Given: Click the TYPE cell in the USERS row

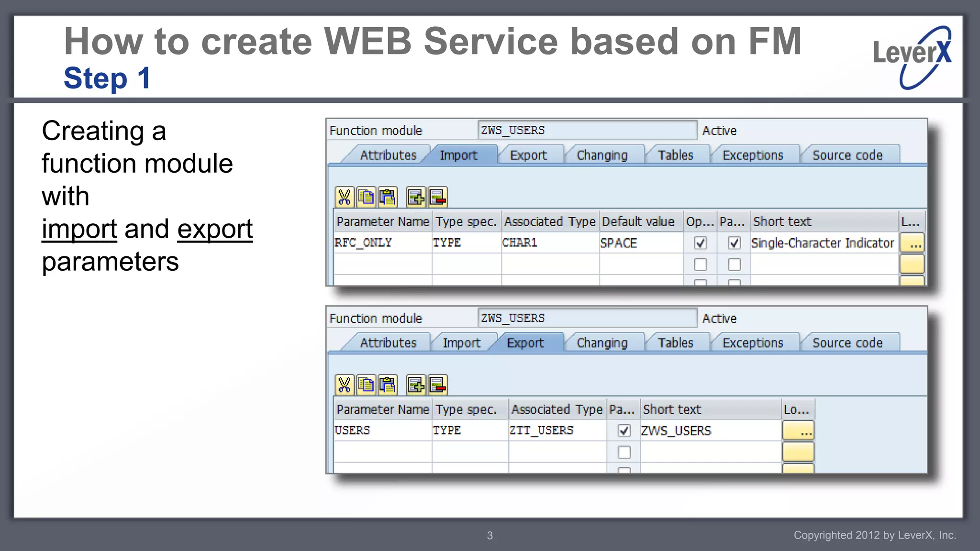Looking at the screenshot, I should pyautogui.click(x=470, y=430).
